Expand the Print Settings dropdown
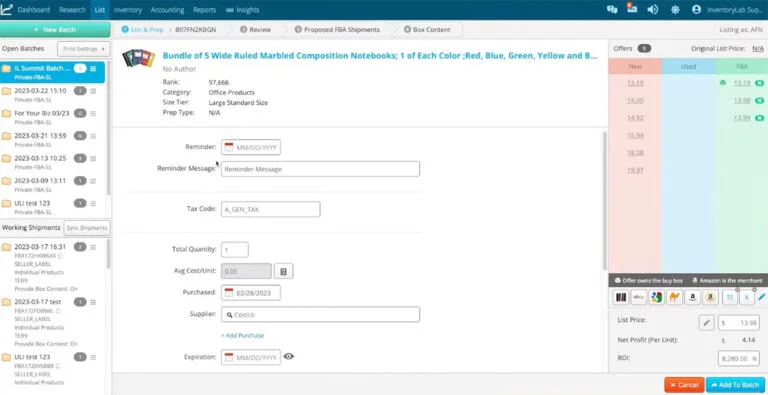Viewport: 768px width, 395px height. (83, 49)
